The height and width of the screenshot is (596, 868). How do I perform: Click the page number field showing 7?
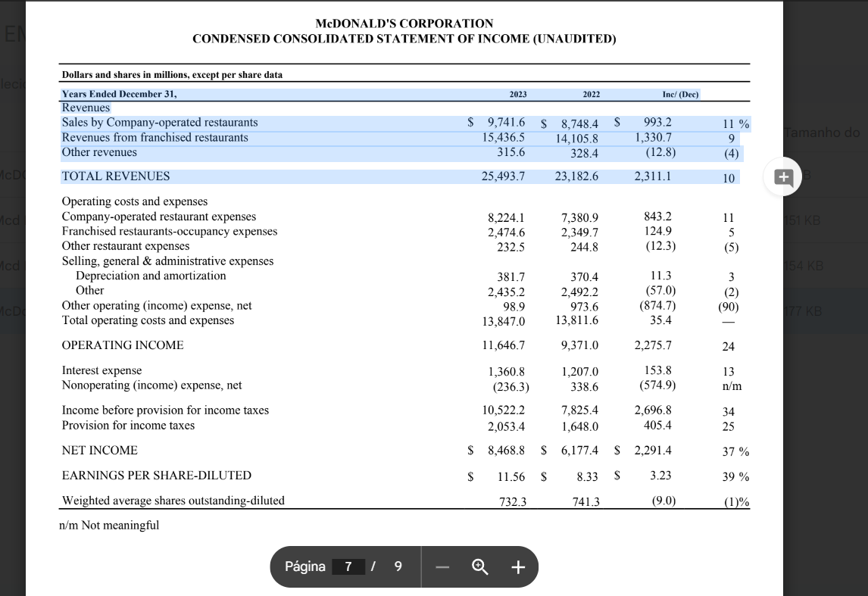[348, 566]
